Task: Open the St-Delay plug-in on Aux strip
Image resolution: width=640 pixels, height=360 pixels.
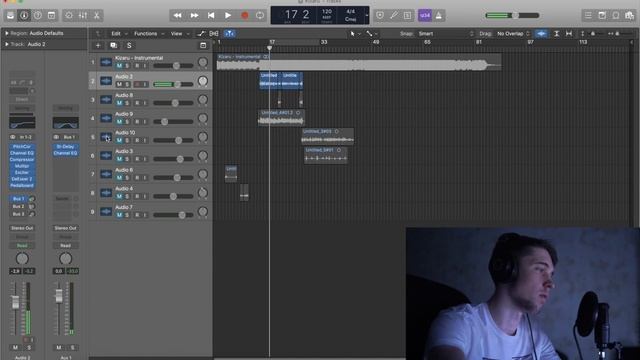Action: [65, 147]
